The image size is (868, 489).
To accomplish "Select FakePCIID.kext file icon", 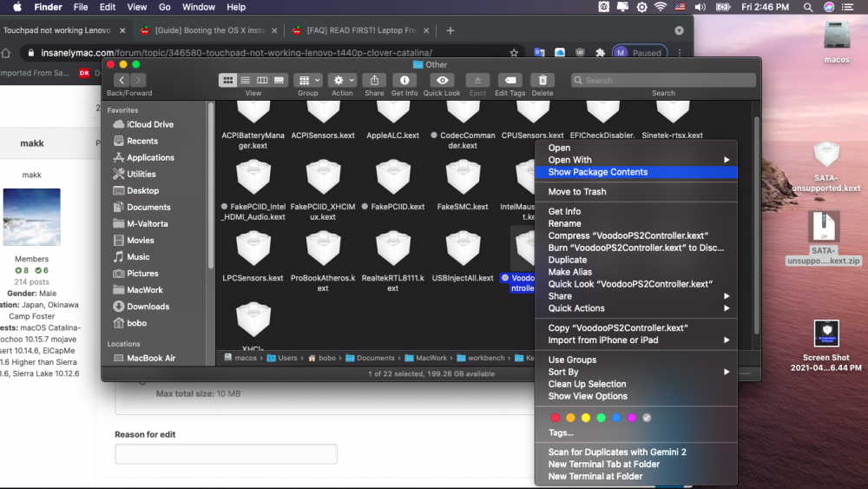I will pyautogui.click(x=393, y=177).
